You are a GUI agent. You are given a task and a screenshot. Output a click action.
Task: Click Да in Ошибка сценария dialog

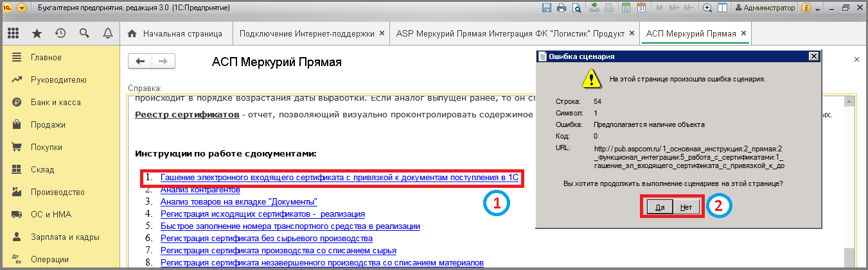[x=659, y=207]
